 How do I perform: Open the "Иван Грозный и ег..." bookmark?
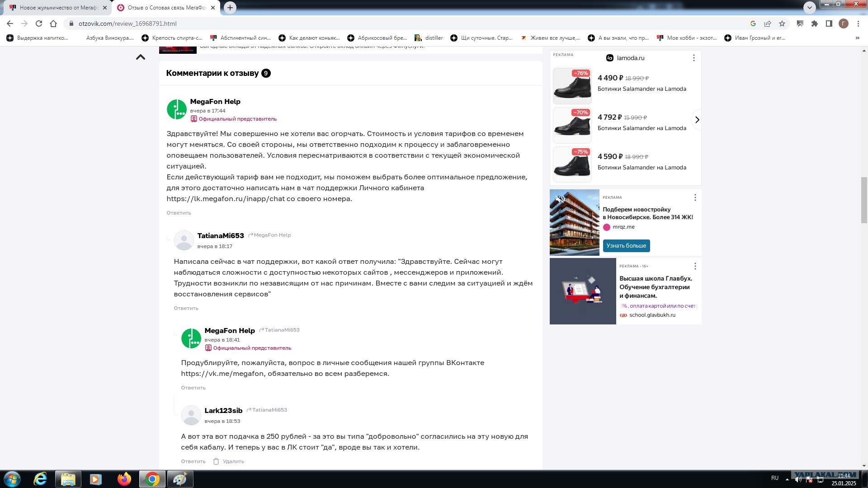(755, 38)
